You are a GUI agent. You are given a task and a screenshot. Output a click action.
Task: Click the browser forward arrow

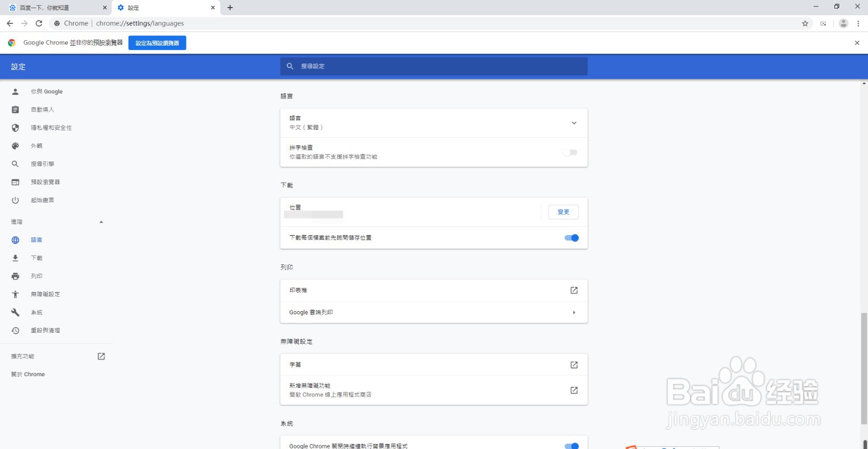click(24, 23)
